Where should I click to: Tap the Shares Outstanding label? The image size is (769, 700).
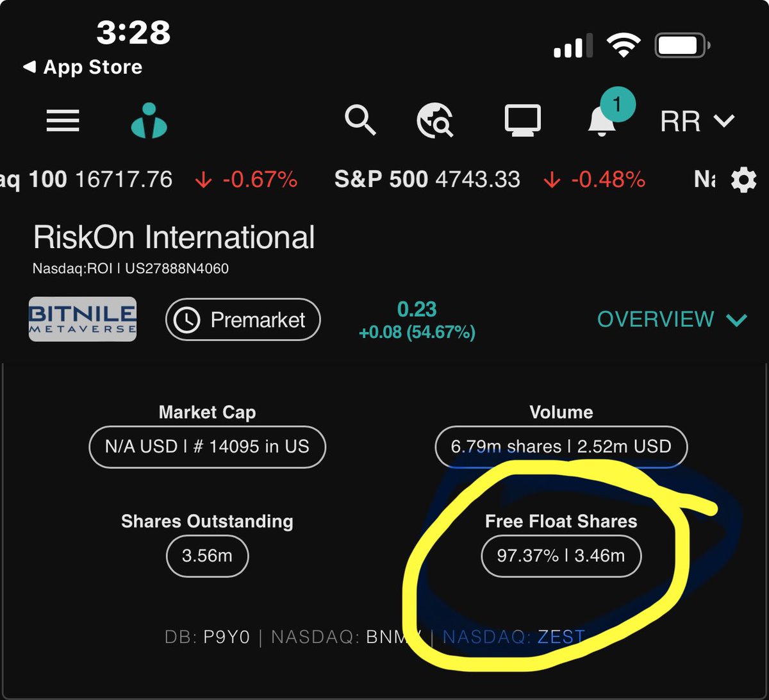207,521
